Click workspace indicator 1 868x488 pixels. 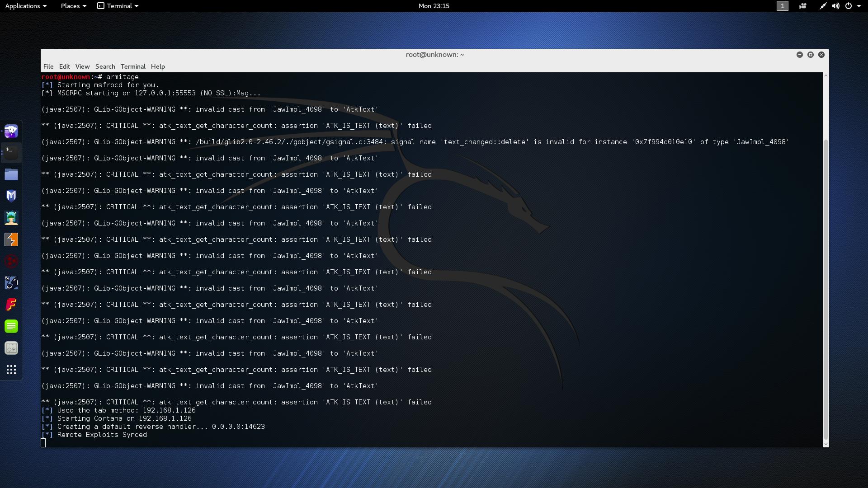point(782,6)
